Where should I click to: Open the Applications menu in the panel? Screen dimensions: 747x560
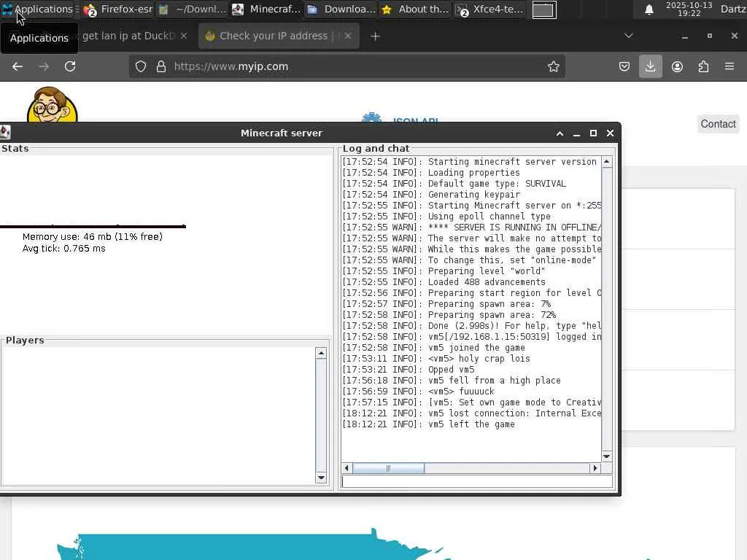coord(37,9)
